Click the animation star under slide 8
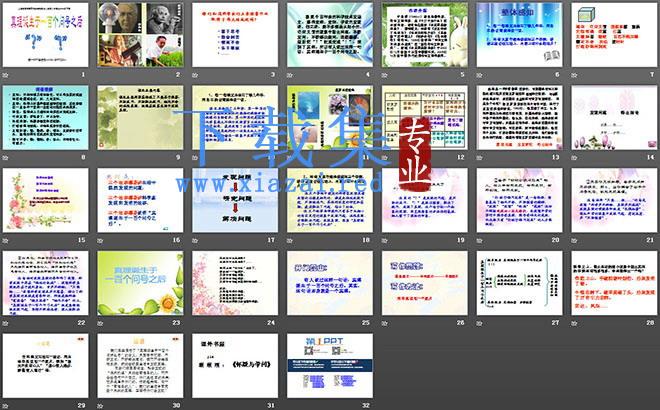 point(5,157)
